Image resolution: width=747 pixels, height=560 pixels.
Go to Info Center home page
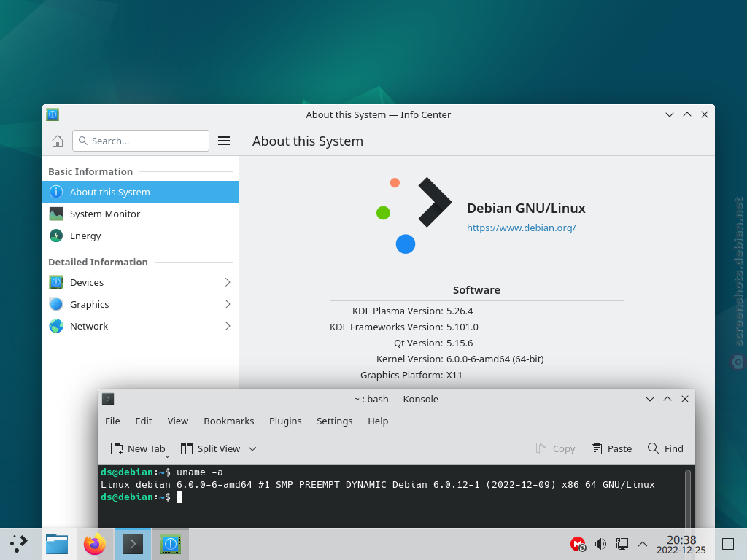(x=58, y=141)
